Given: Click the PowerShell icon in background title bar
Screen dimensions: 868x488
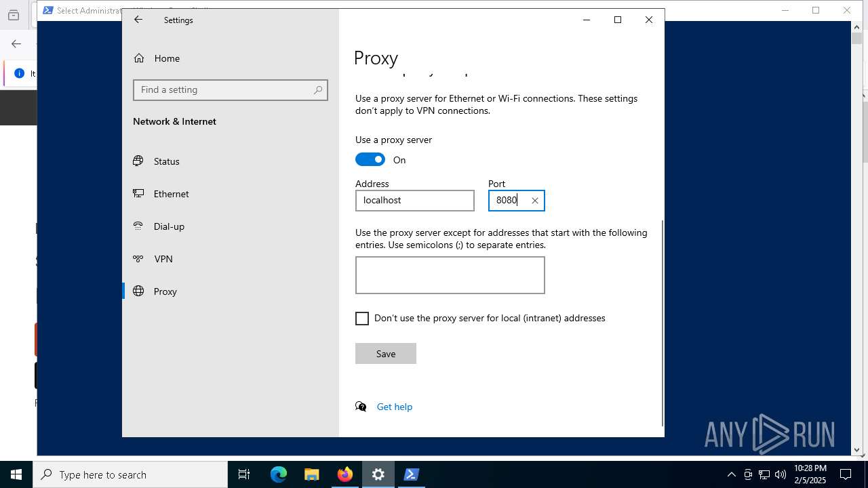Looking at the screenshot, I should point(47,10).
